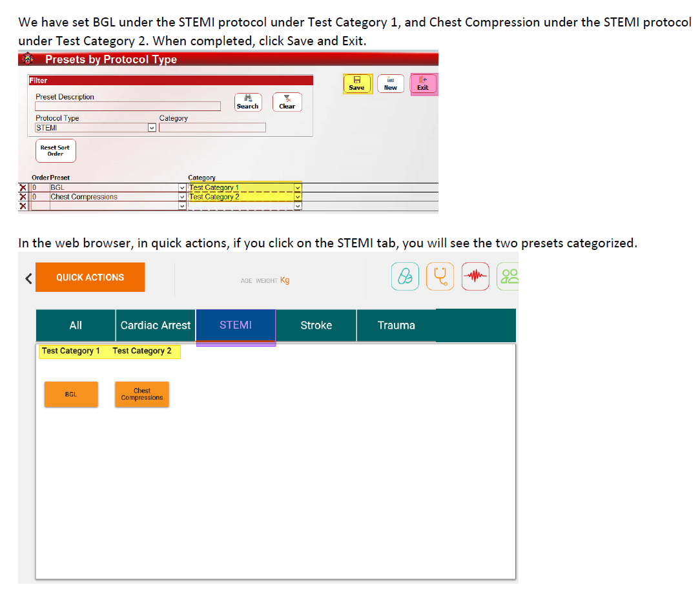Click the Filter panel header
The width and height of the screenshot is (700, 607).
point(170,80)
